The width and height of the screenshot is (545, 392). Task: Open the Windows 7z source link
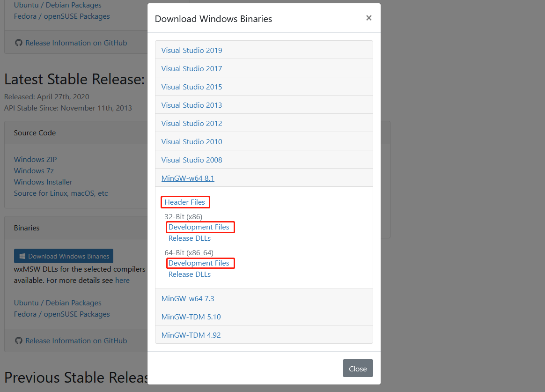click(34, 170)
